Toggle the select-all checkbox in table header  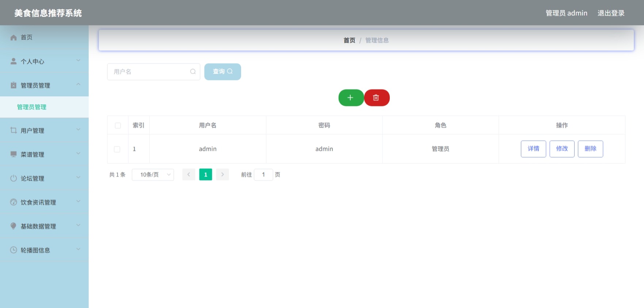coord(118,126)
